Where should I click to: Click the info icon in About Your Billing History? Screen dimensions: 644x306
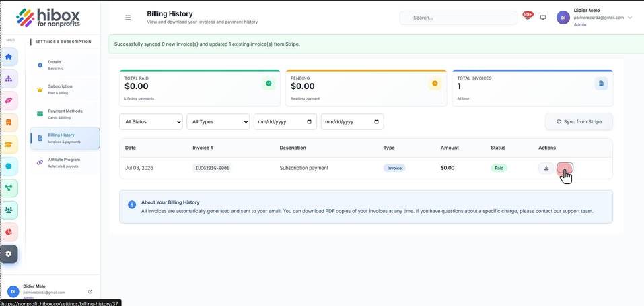(x=132, y=204)
